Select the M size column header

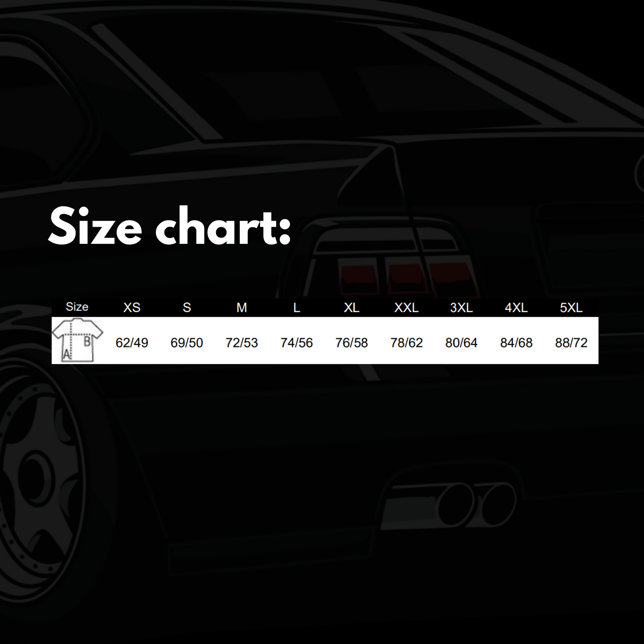tap(242, 307)
